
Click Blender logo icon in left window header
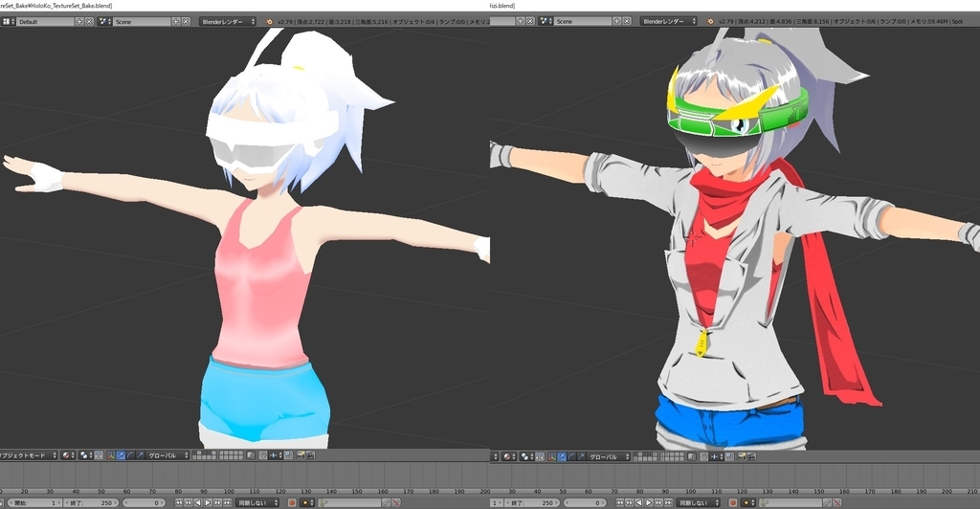click(x=269, y=21)
